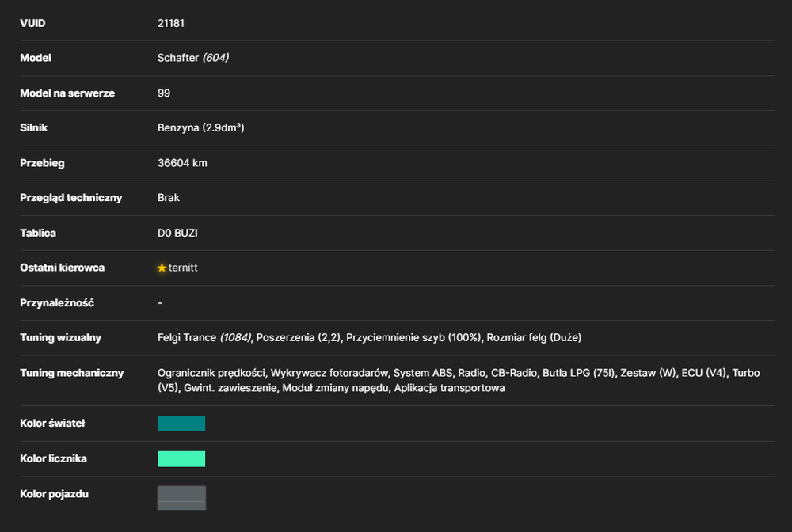Click the Model na serwerze label
The image size is (792, 532).
(67, 93)
